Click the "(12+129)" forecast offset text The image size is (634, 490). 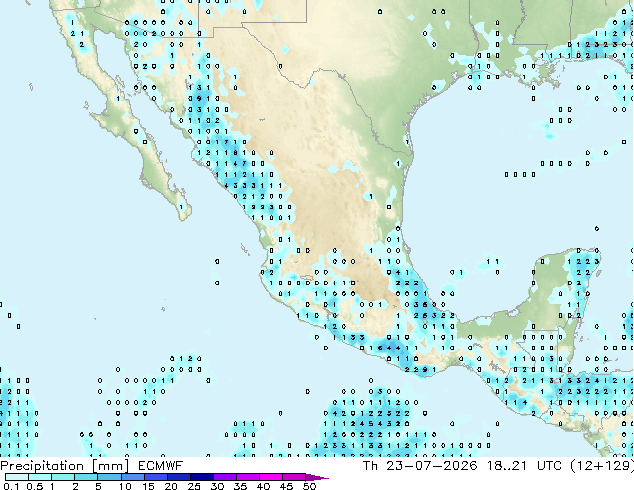click(x=602, y=466)
